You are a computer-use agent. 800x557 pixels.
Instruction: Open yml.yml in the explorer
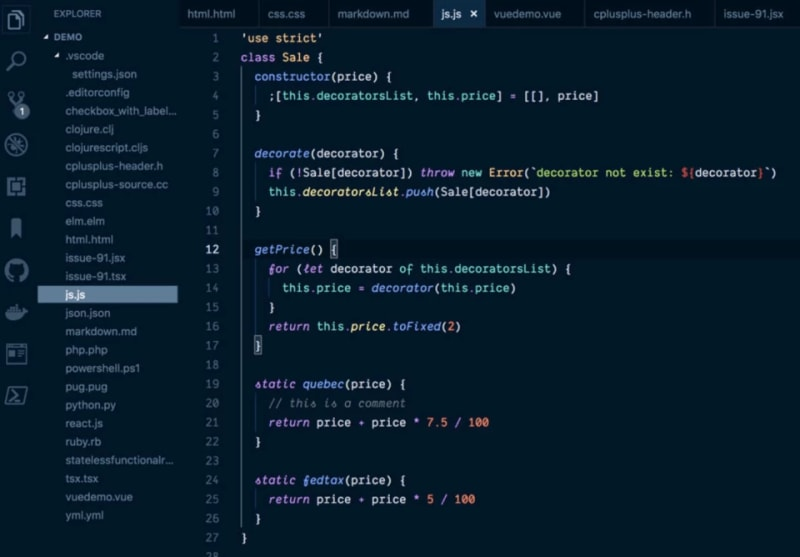click(x=84, y=515)
